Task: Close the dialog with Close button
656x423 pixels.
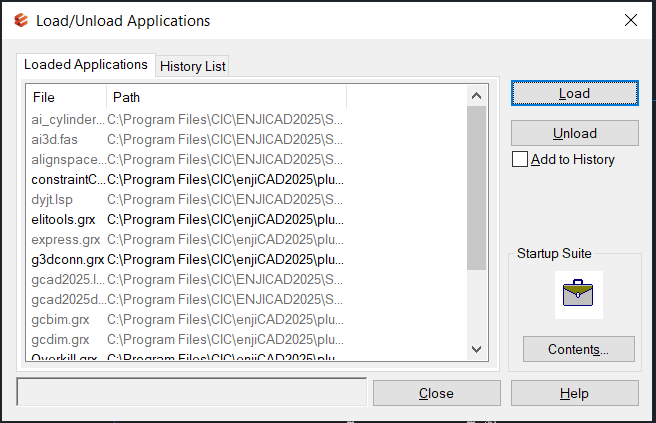Action: 436,393
